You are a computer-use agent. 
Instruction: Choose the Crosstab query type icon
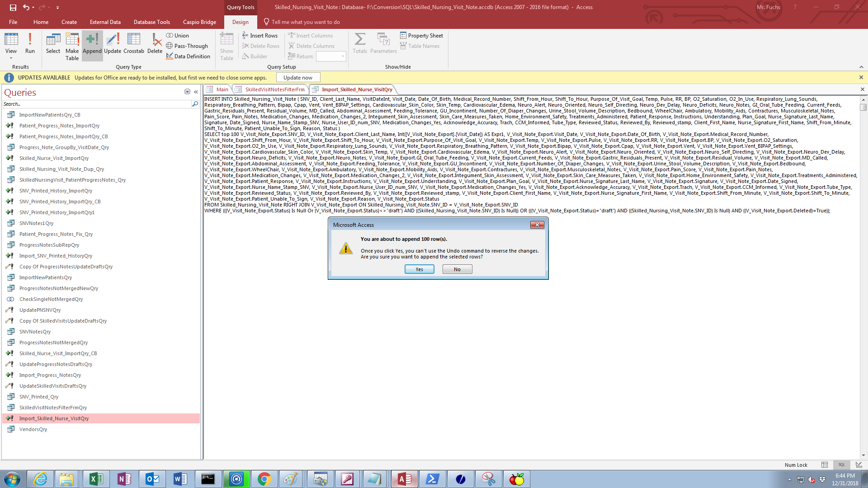pos(134,43)
